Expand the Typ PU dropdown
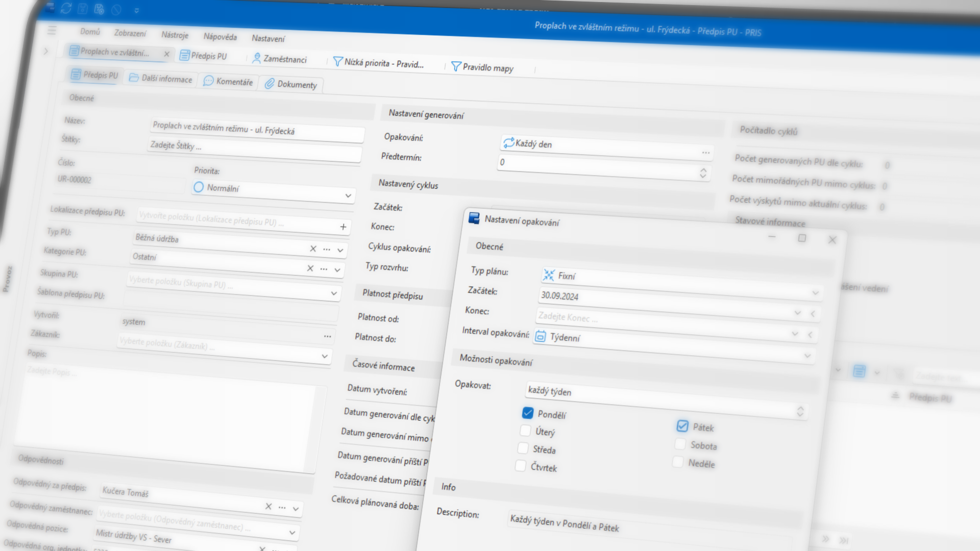Image resolution: width=980 pixels, height=551 pixels. click(340, 251)
